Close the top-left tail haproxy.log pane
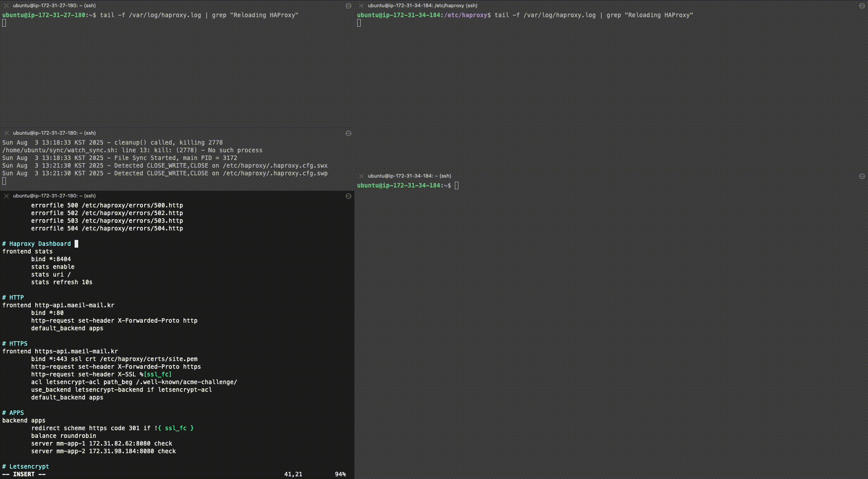Viewport: 868px width, 479px height. (6, 6)
